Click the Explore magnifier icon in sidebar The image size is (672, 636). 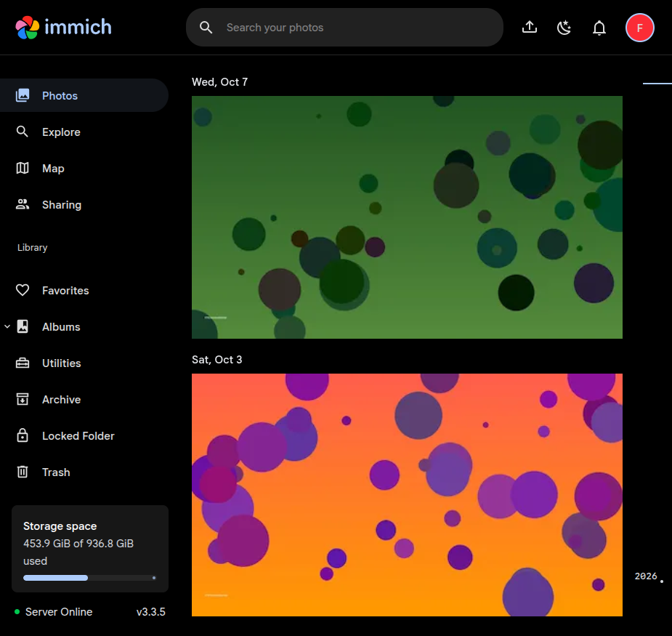(23, 132)
